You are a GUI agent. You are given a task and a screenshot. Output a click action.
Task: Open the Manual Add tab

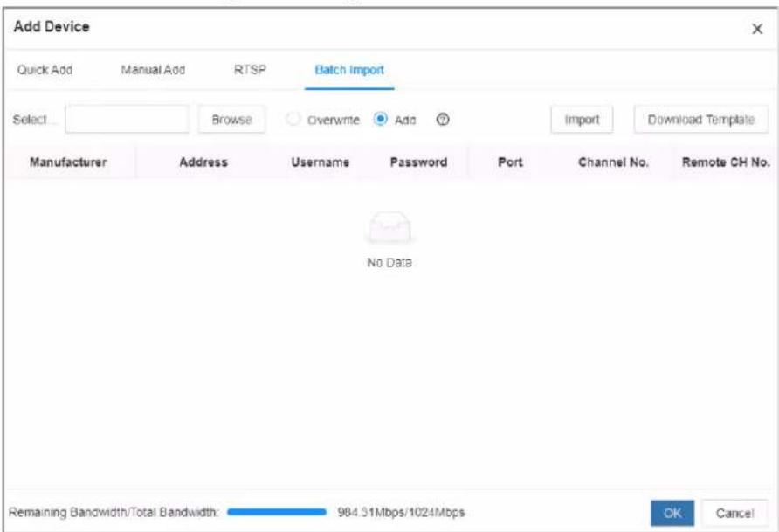point(153,70)
